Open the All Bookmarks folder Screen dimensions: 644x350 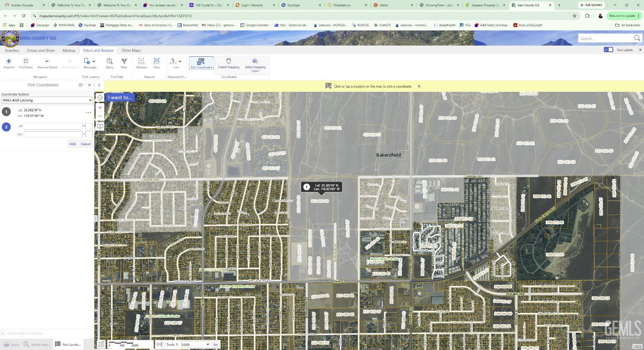[x=628, y=25]
